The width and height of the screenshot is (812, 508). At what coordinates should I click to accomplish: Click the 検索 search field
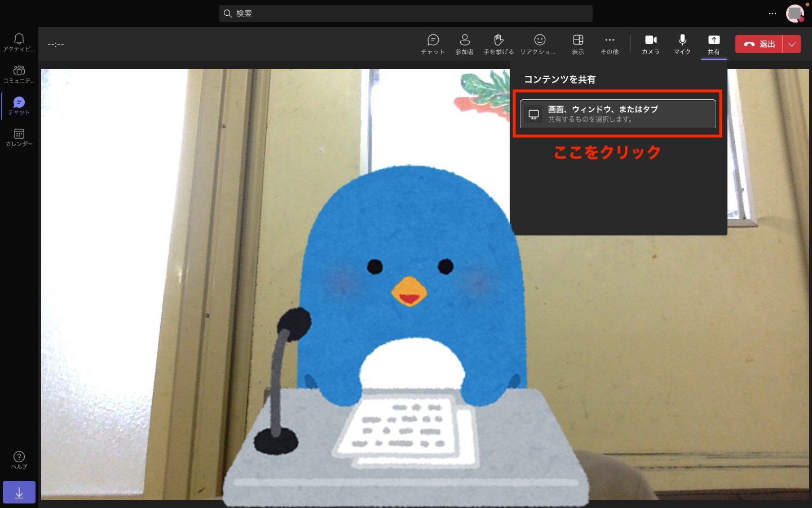405,13
